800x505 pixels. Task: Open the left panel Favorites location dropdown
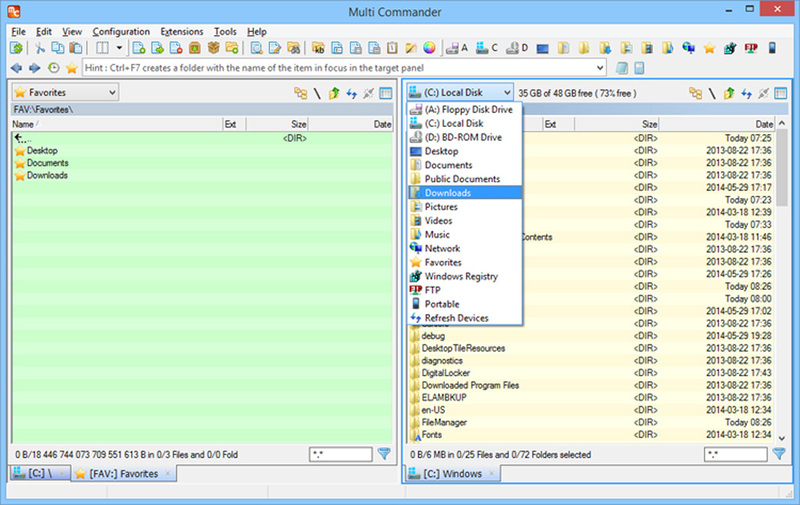(65, 92)
